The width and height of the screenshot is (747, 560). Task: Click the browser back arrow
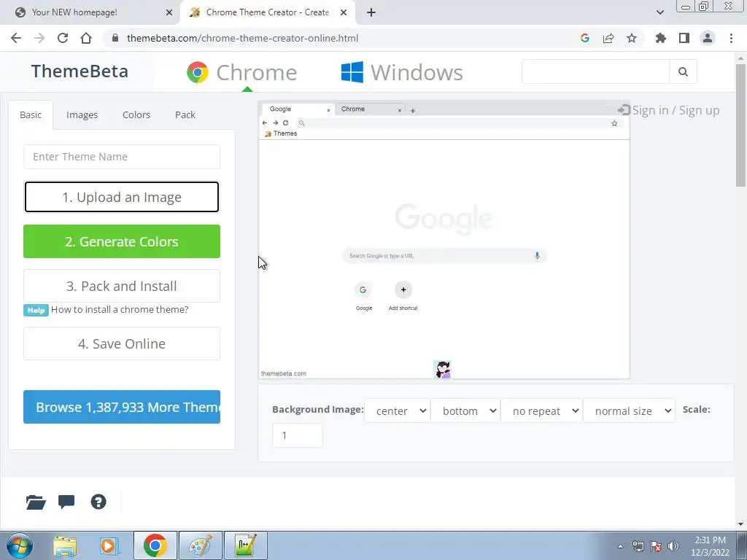point(16,38)
